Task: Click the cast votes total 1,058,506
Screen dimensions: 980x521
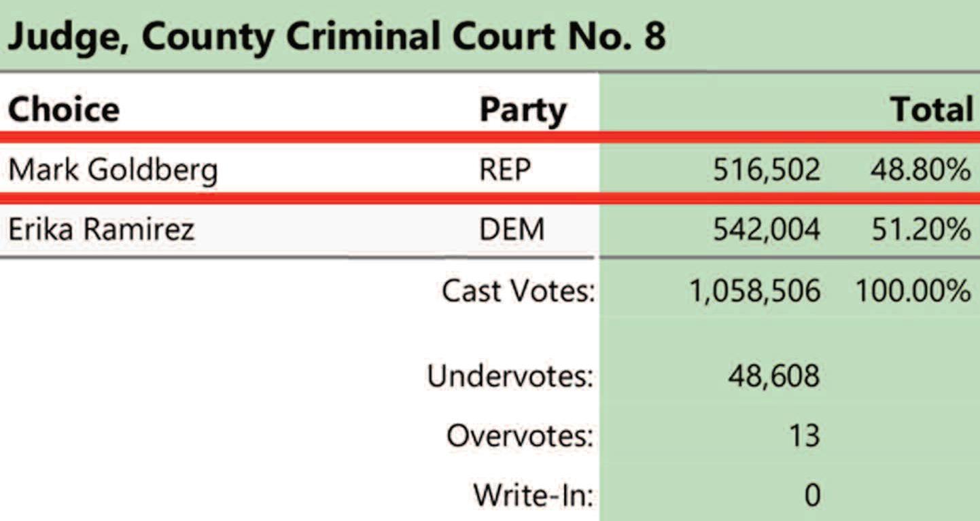Action: 754,291
